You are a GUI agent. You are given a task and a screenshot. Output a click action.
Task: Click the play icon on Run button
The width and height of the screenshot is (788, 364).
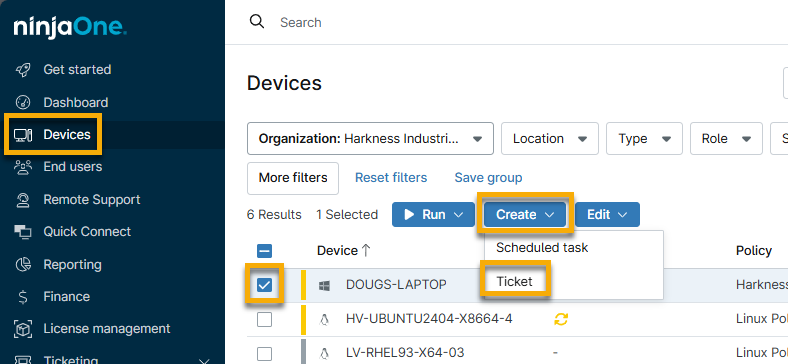coord(409,215)
